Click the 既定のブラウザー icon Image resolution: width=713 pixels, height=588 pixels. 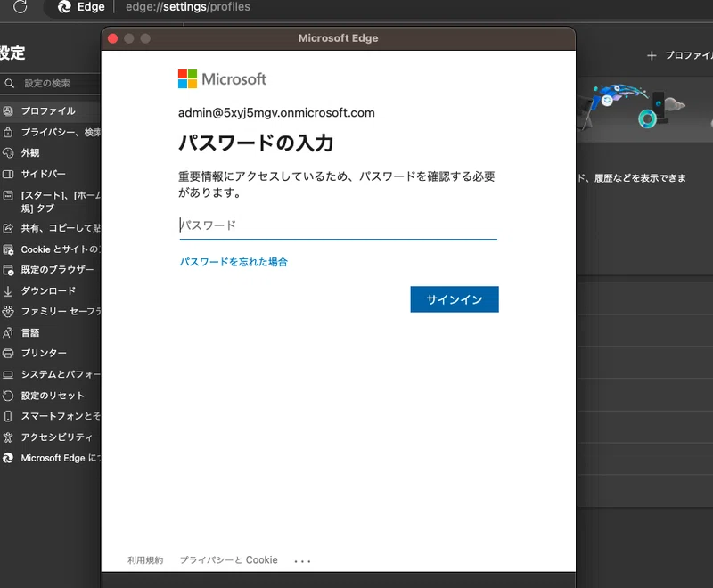point(8,270)
